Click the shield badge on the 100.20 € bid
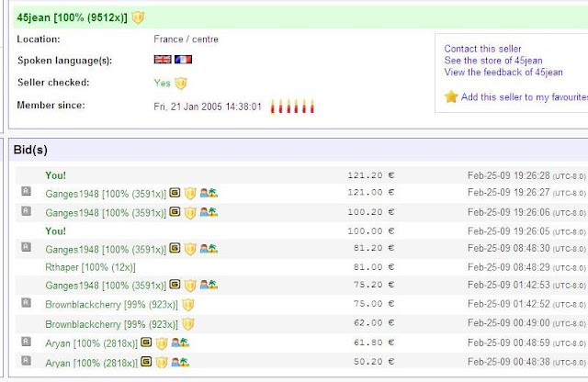 click(x=190, y=212)
